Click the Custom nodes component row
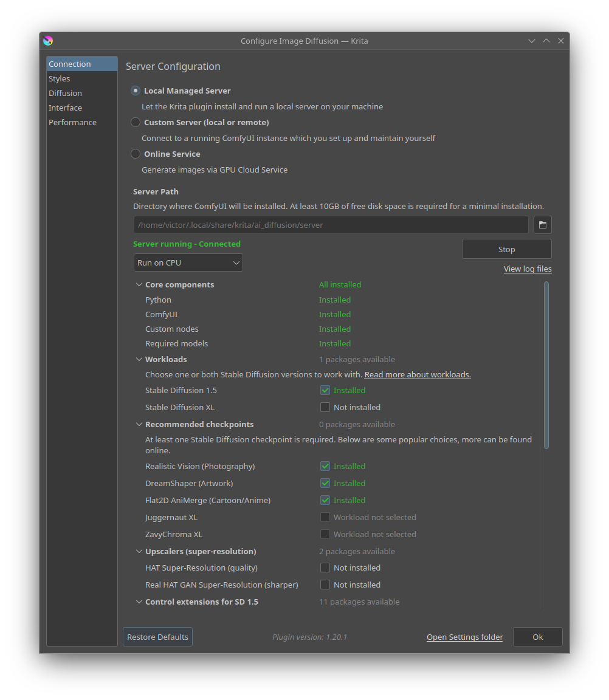 point(248,329)
